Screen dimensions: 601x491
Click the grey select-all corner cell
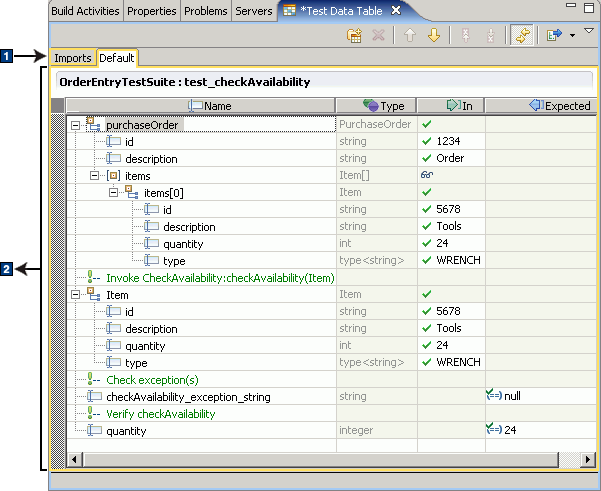pos(57,106)
